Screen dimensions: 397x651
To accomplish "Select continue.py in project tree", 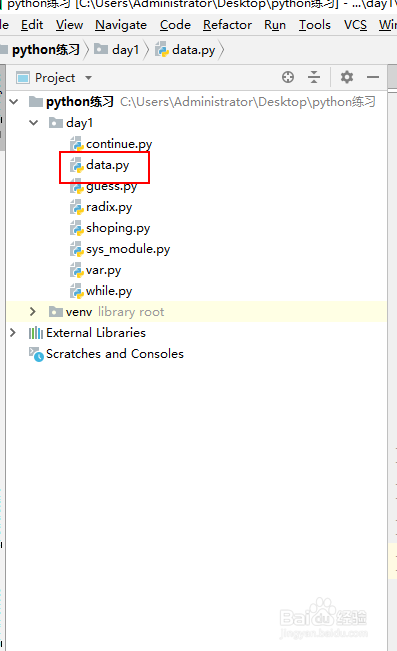I will (x=119, y=144).
